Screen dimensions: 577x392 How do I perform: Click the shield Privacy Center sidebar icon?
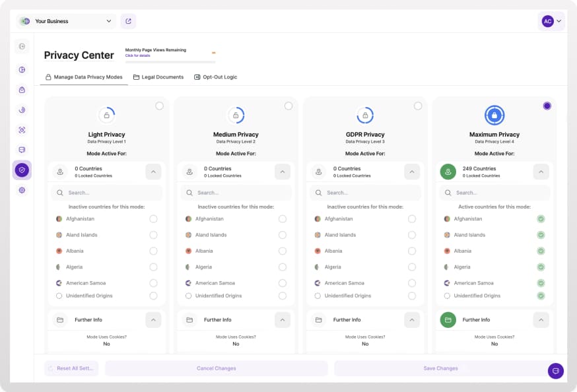pos(22,170)
